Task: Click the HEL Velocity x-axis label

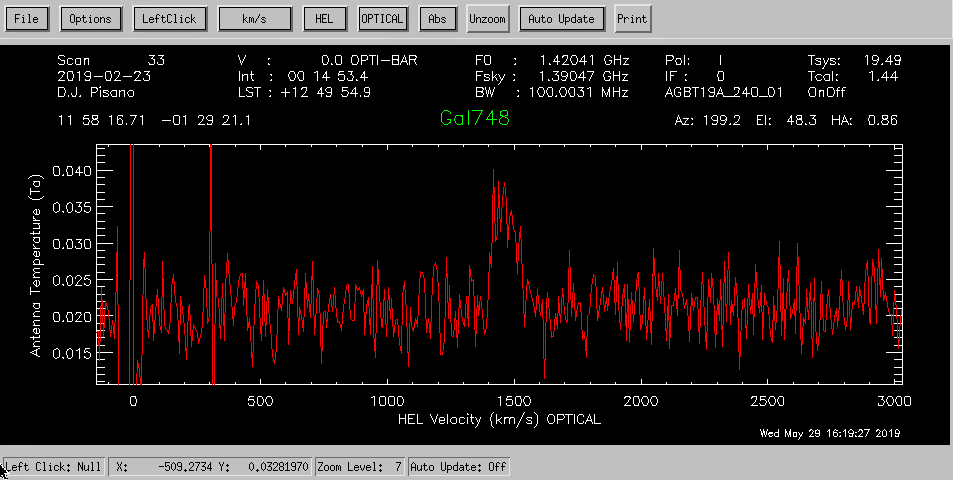Action: pos(497,419)
